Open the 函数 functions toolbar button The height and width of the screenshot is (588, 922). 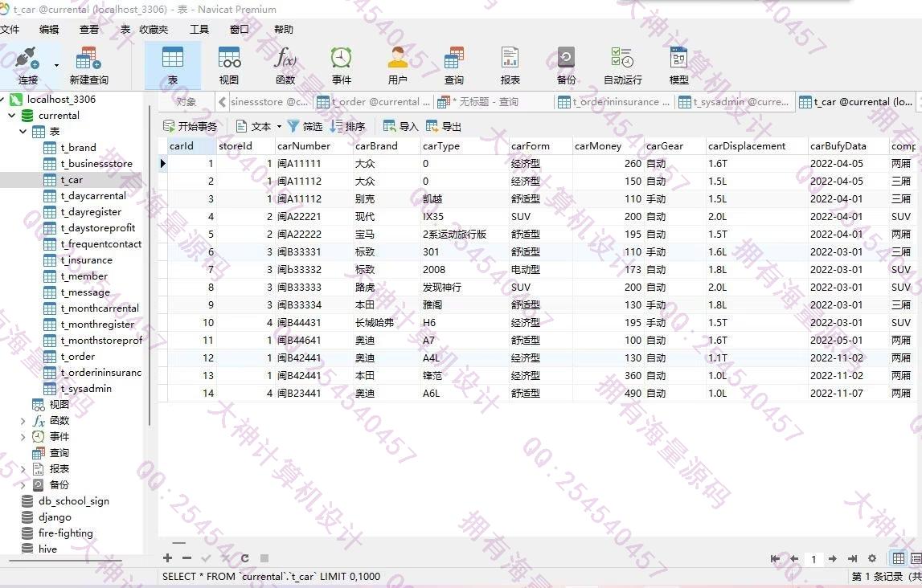coord(285,66)
